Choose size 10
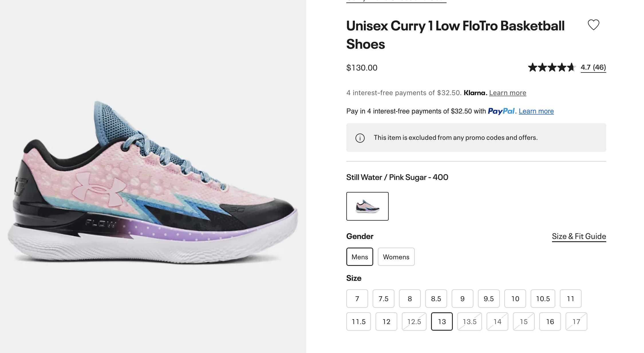 [515, 299]
